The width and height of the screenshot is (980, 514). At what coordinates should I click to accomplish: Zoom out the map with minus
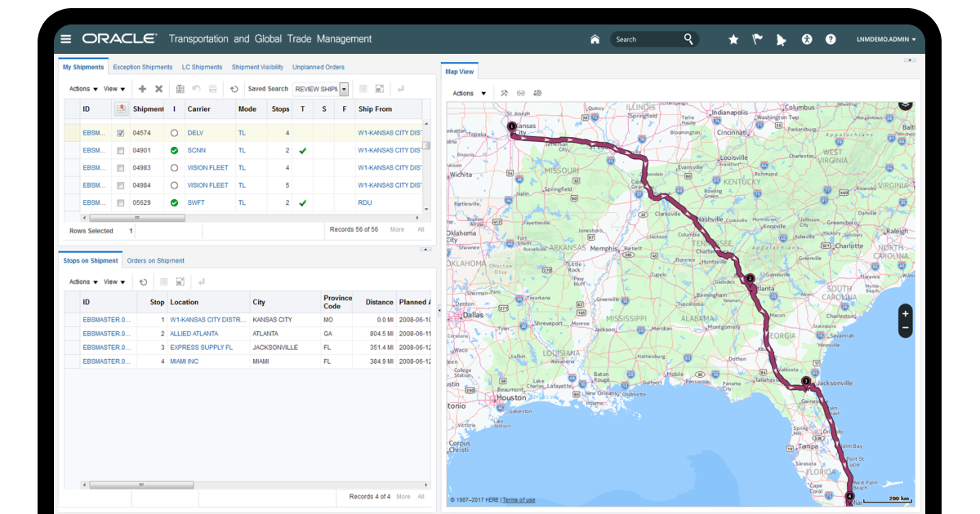coord(905,328)
